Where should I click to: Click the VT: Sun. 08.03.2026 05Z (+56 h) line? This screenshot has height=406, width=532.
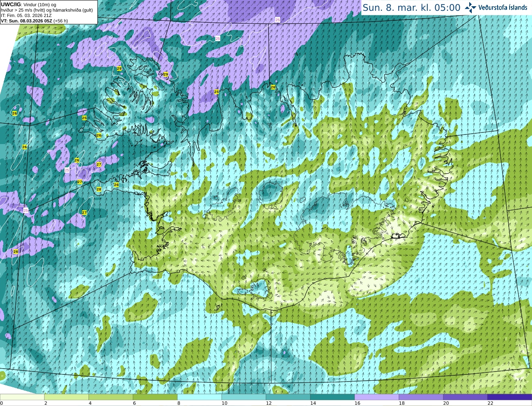[x=34, y=21]
